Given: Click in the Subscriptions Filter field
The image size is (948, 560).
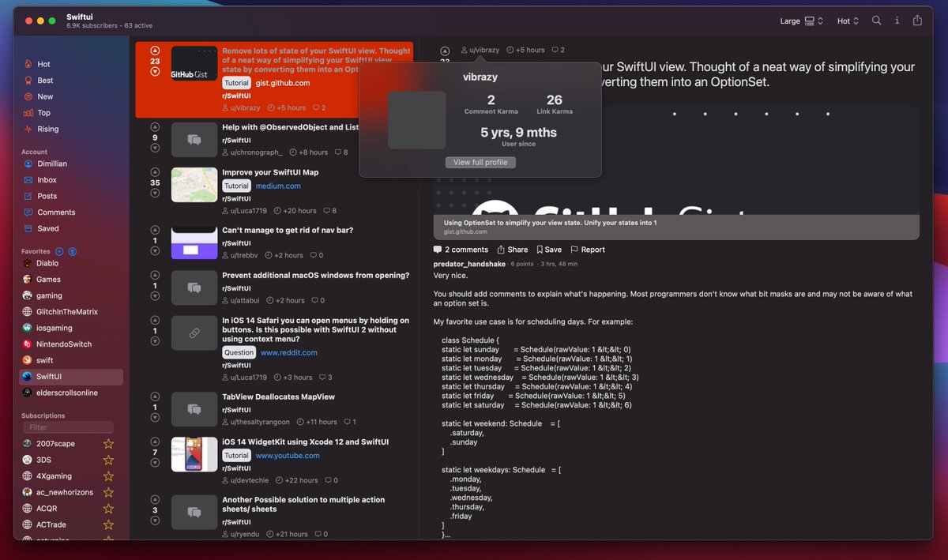Looking at the screenshot, I should point(69,427).
